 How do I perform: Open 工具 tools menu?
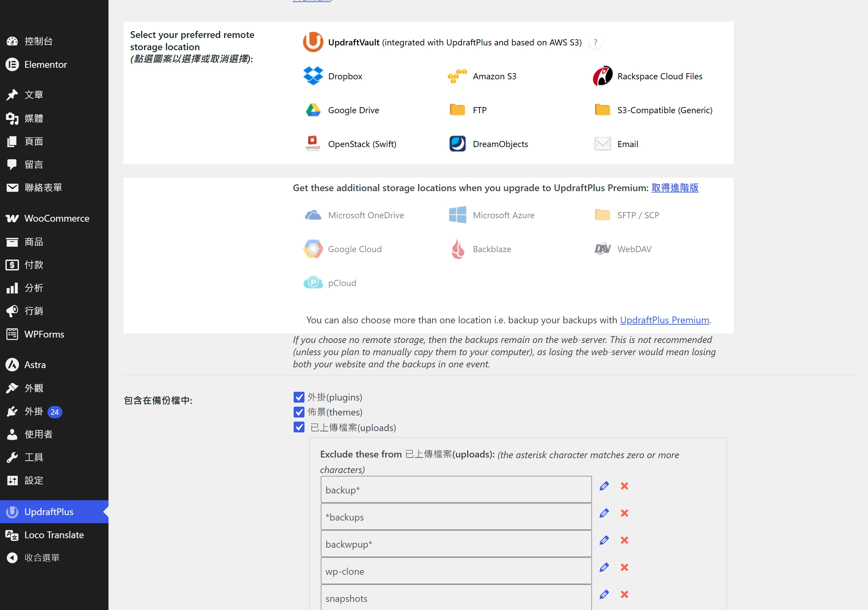click(x=54, y=457)
